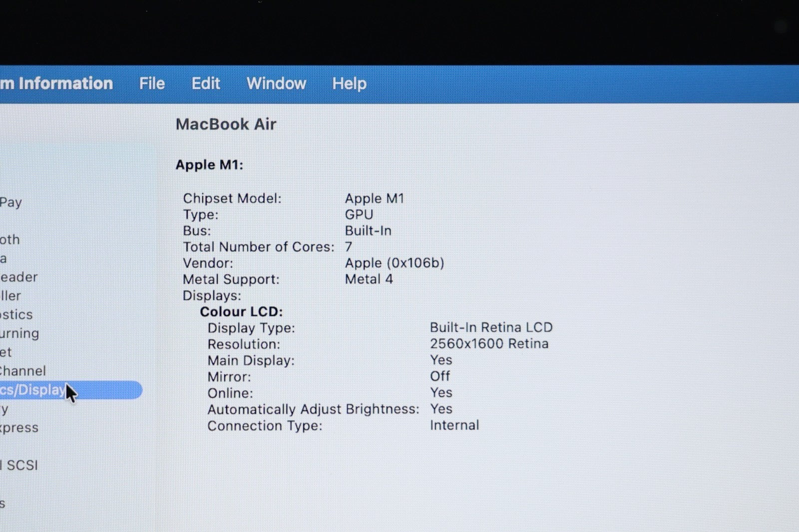Choose the Card Reader sidebar entry
Screen dimensions: 799x532
19,277
